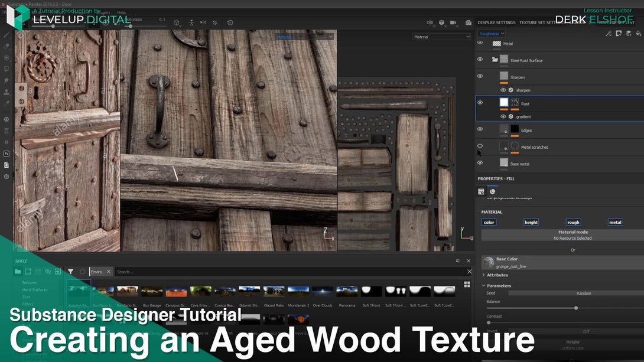
Task: Hide the Edges layer
Action: [480, 129]
